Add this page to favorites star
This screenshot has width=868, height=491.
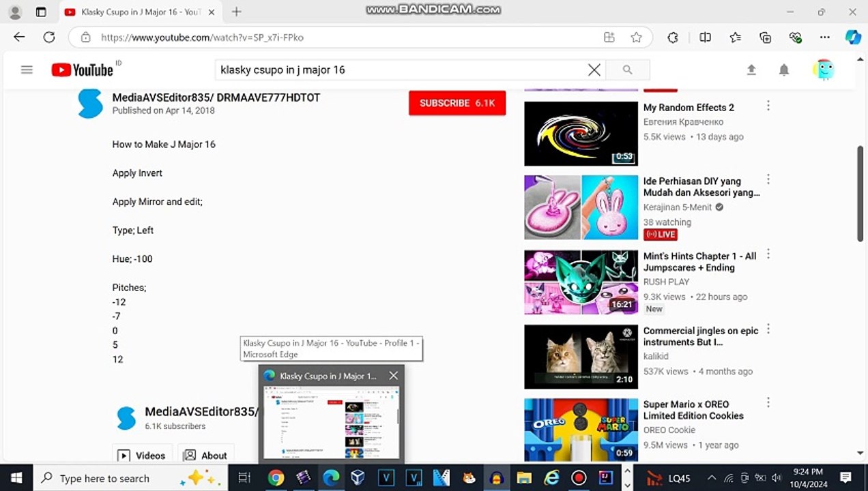click(637, 38)
